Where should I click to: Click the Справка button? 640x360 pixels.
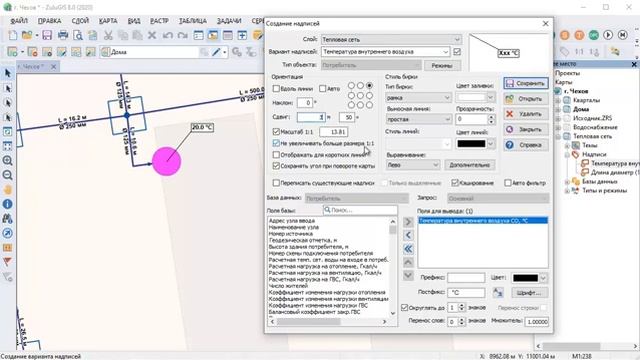point(526,145)
